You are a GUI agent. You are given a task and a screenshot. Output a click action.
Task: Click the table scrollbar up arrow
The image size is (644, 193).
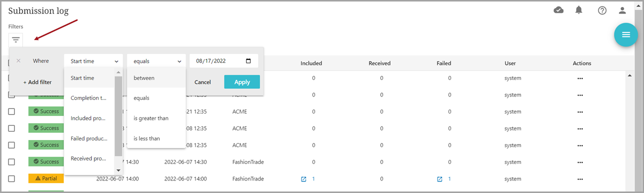point(629,75)
